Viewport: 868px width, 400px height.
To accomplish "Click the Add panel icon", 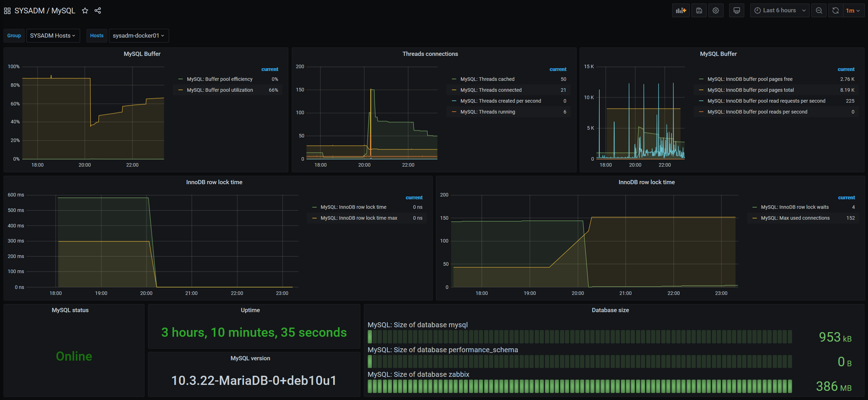I will tap(681, 11).
